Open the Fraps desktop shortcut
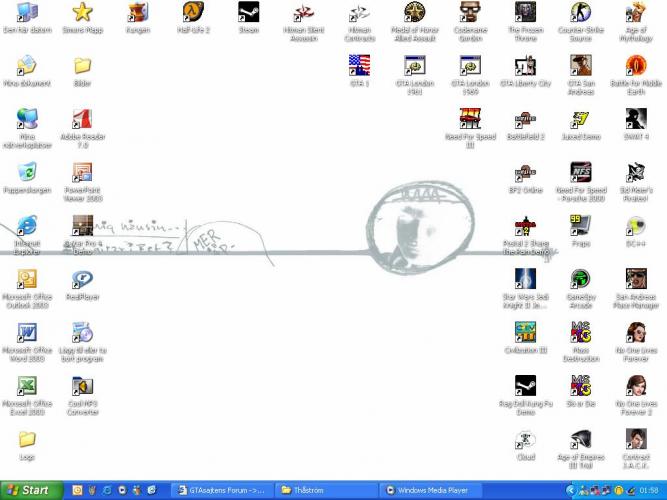Screen dimensions: 667x500 (x=580, y=226)
